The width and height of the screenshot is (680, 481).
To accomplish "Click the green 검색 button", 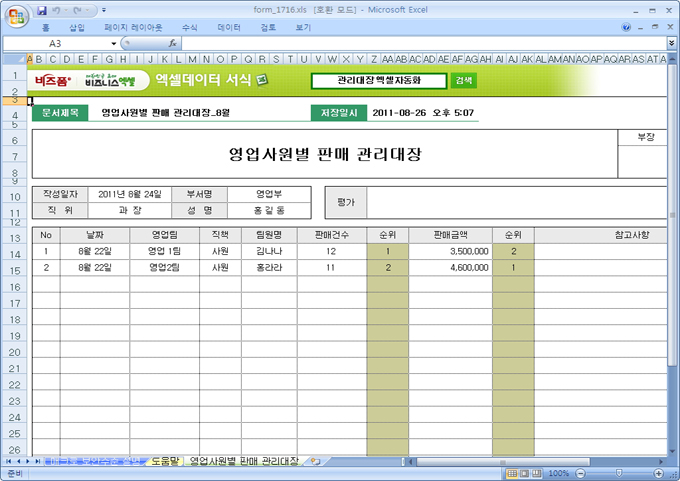I will [464, 80].
